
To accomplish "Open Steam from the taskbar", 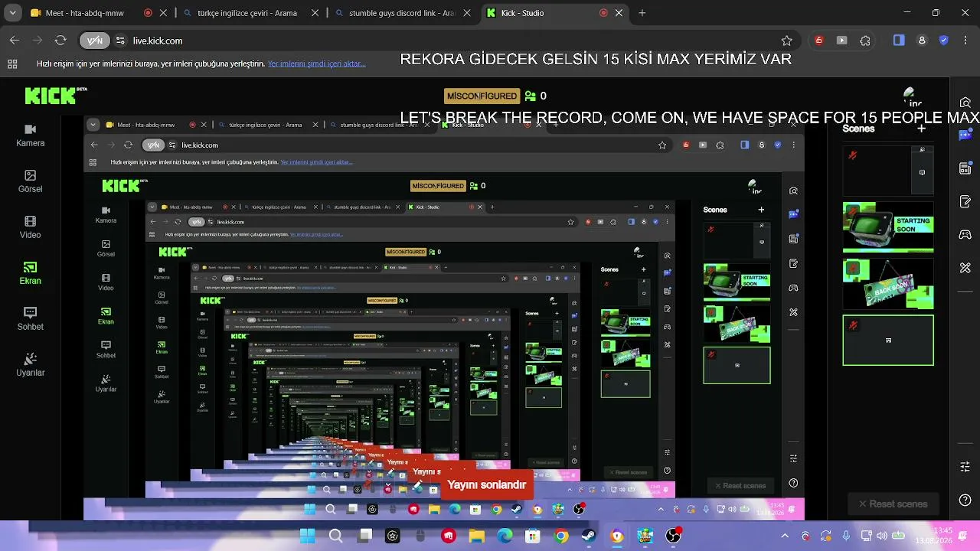I will 589,536.
